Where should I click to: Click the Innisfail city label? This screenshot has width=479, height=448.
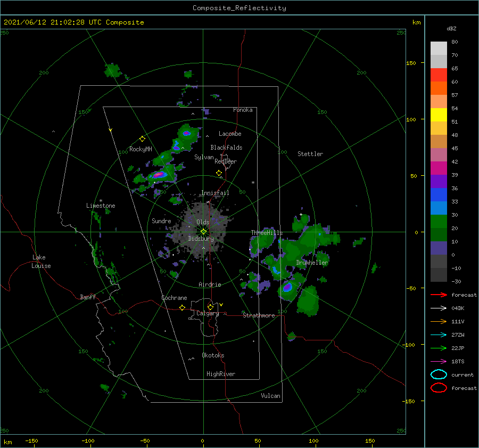215,193
